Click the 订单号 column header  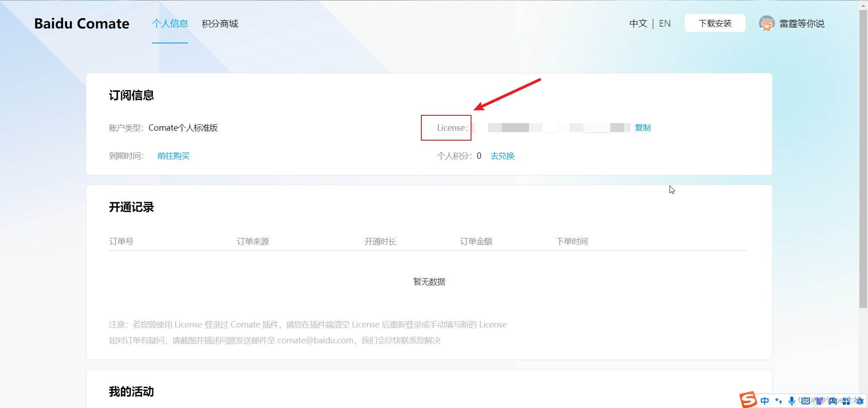(x=121, y=241)
